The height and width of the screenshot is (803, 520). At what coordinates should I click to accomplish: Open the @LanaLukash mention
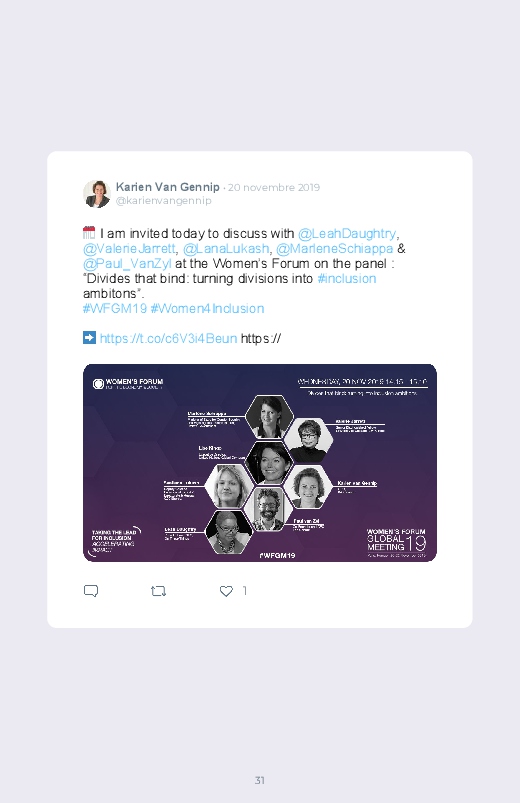click(x=226, y=248)
